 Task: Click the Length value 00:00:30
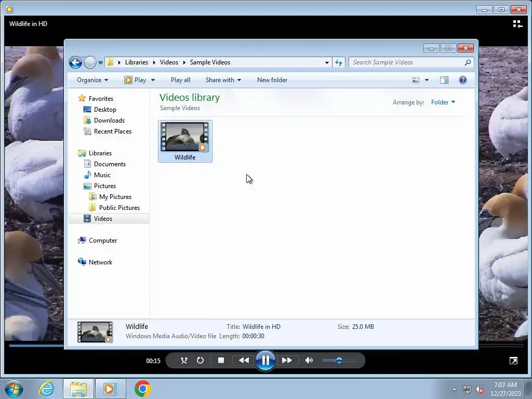(x=253, y=336)
